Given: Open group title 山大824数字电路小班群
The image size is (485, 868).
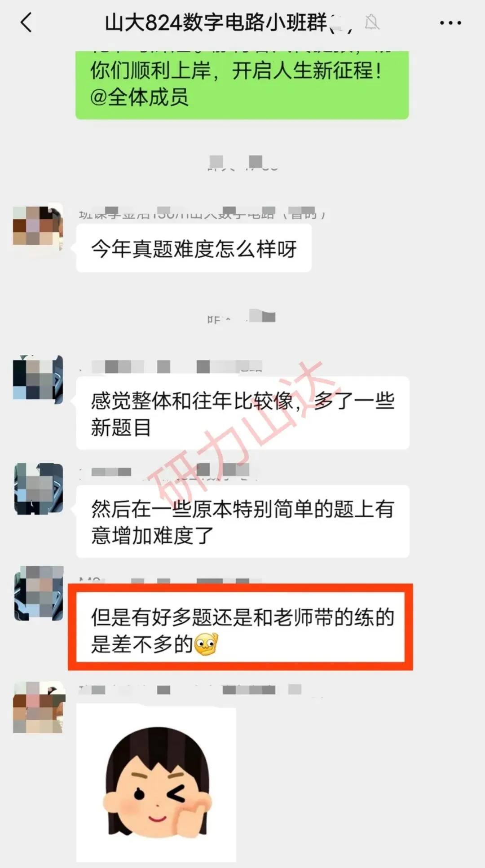Looking at the screenshot, I should (x=216, y=22).
